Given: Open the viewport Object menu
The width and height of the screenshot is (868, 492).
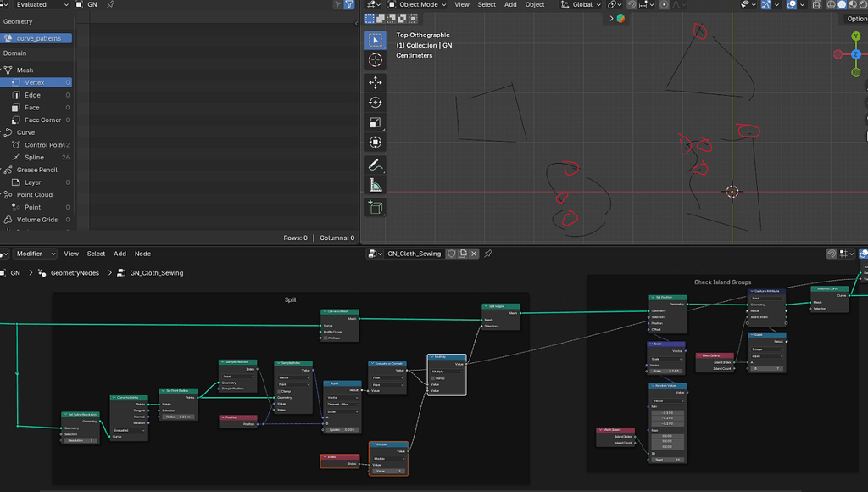Looking at the screenshot, I should click(x=535, y=4).
